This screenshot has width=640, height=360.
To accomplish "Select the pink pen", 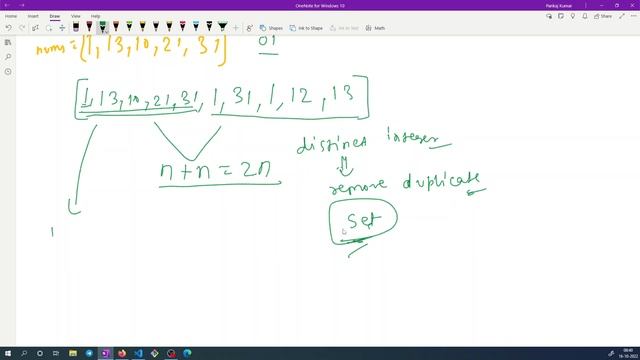I will point(182,27).
